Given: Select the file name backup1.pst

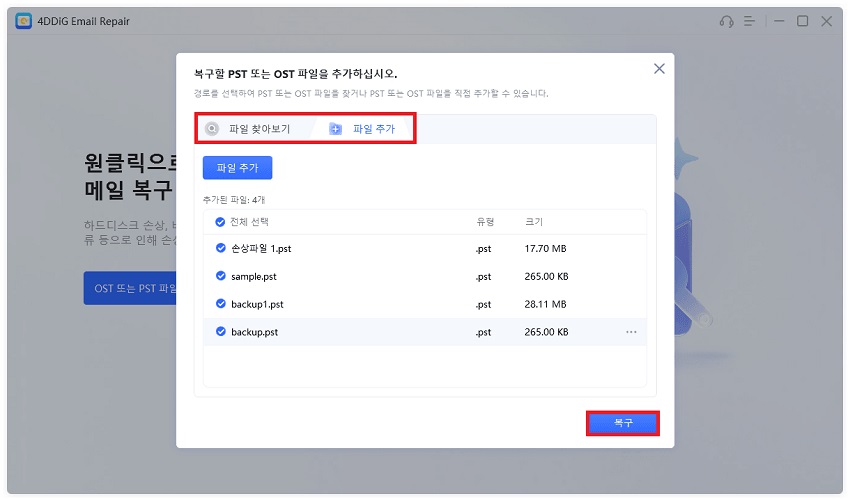Looking at the screenshot, I should coord(257,304).
